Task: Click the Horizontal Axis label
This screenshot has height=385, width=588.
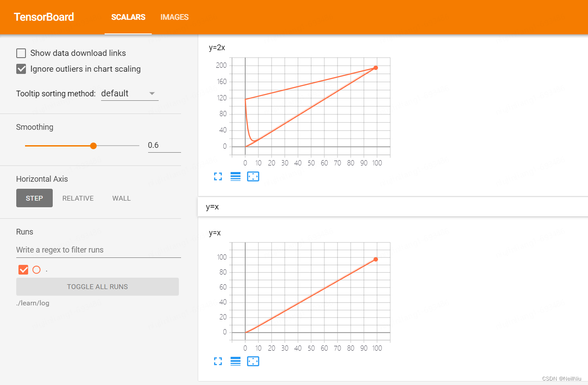Action: [42, 179]
